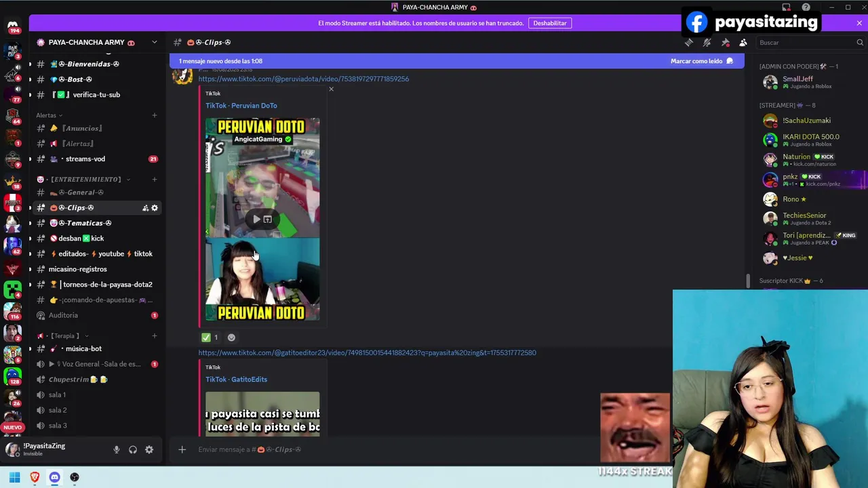This screenshot has width=868, height=488.
Task: Open the Bienvenidas channel
Action: coord(96,64)
